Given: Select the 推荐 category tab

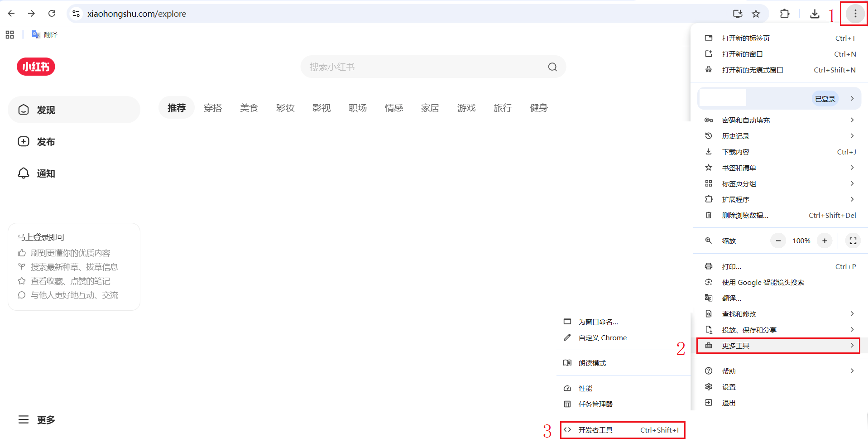Looking at the screenshot, I should [177, 108].
